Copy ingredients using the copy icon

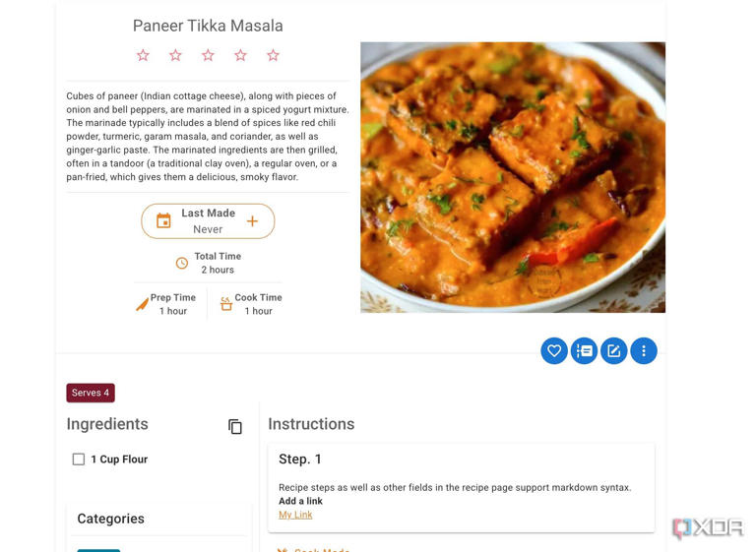[235, 426]
